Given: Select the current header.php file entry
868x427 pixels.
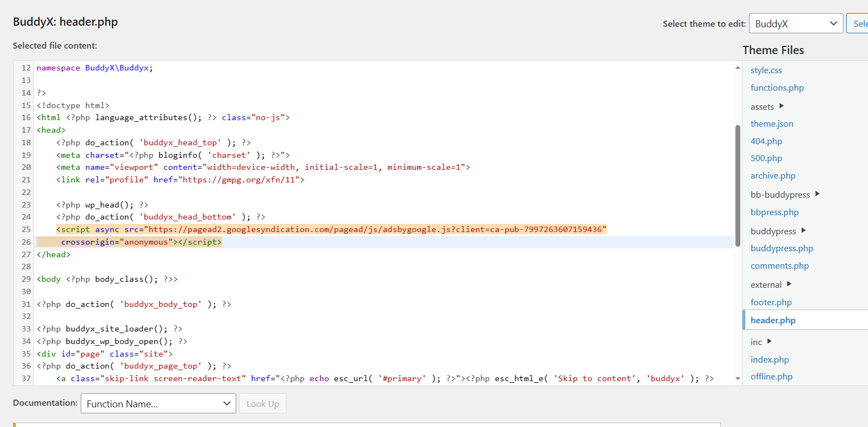Looking at the screenshot, I should (773, 321).
